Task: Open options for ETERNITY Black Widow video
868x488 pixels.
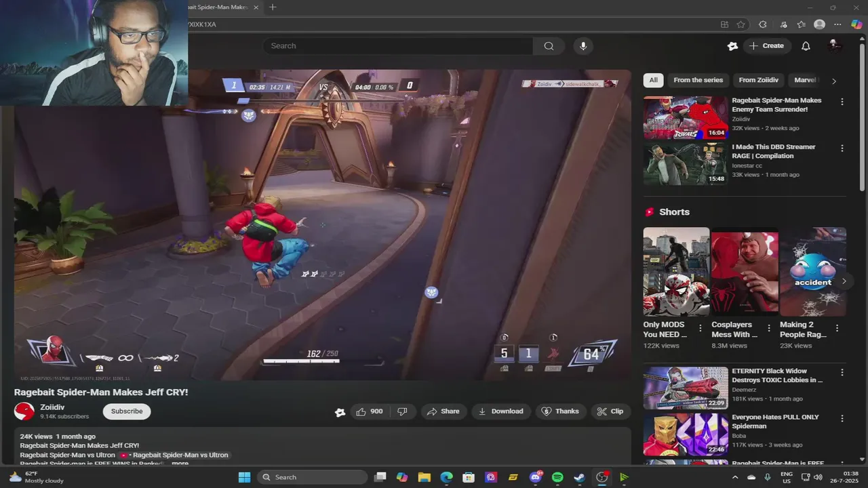Action: coord(842,373)
